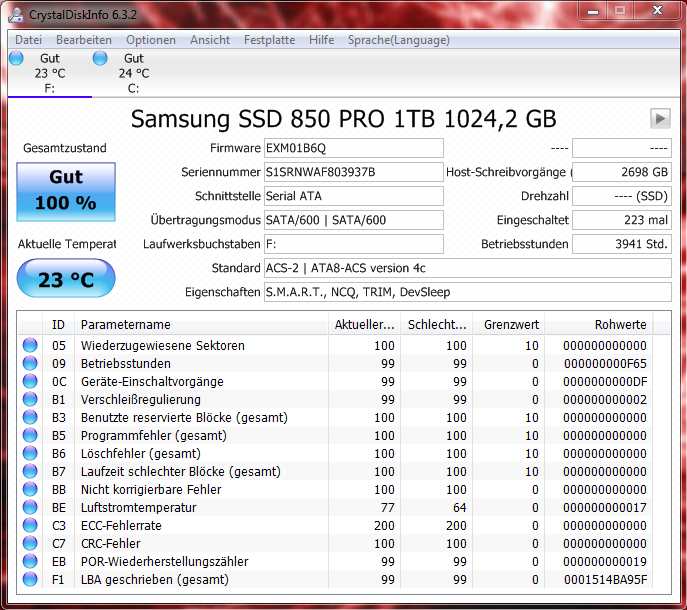Click the empty field next to the ---- label
This screenshot has height=610, width=687.
622,148
